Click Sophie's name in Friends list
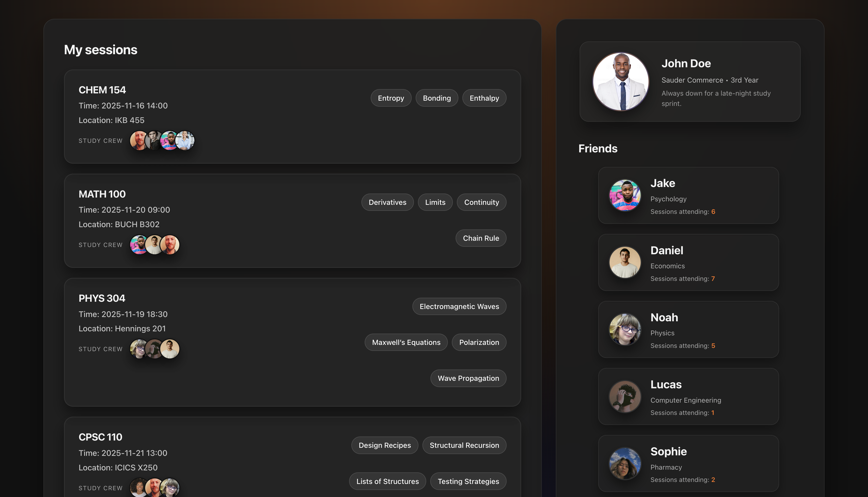The height and width of the screenshot is (497, 868). coord(668,451)
